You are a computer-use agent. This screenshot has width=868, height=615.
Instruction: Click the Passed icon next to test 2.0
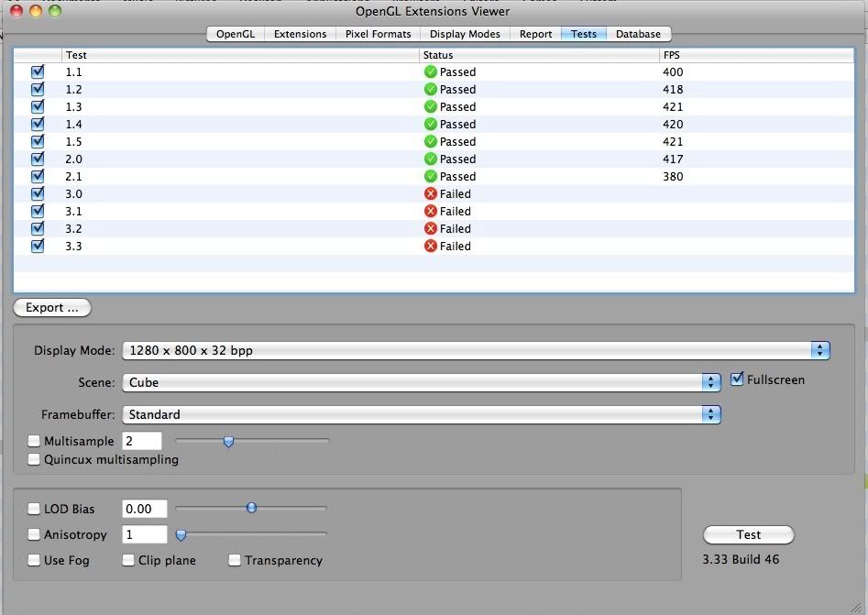point(429,159)
